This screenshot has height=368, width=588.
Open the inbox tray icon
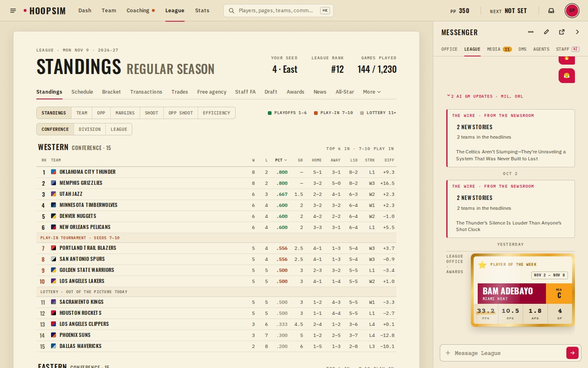coord(551,11)
